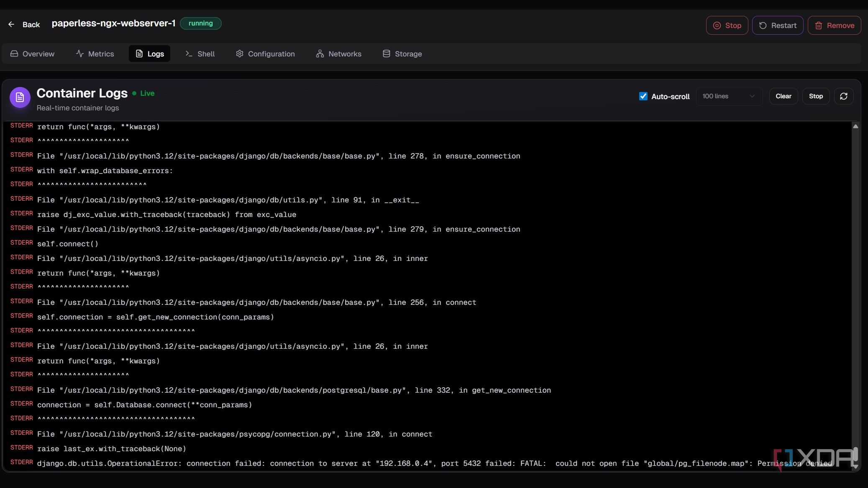868x488 pixels.
Task: Go back using the Back arrow
Action: click(24, 25)
